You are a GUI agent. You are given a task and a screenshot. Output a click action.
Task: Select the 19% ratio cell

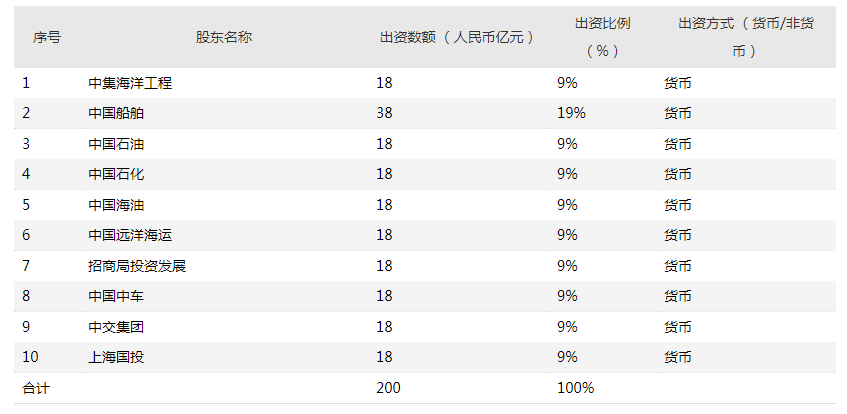571,113
